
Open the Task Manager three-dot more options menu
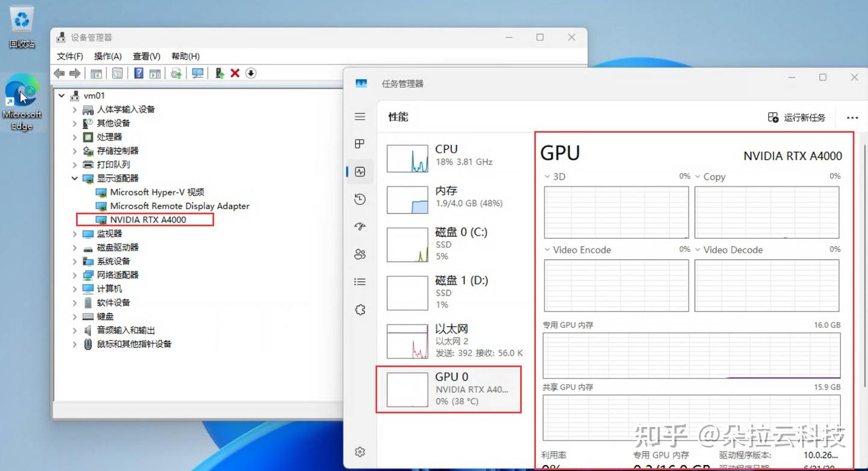[x=852, y=118]
